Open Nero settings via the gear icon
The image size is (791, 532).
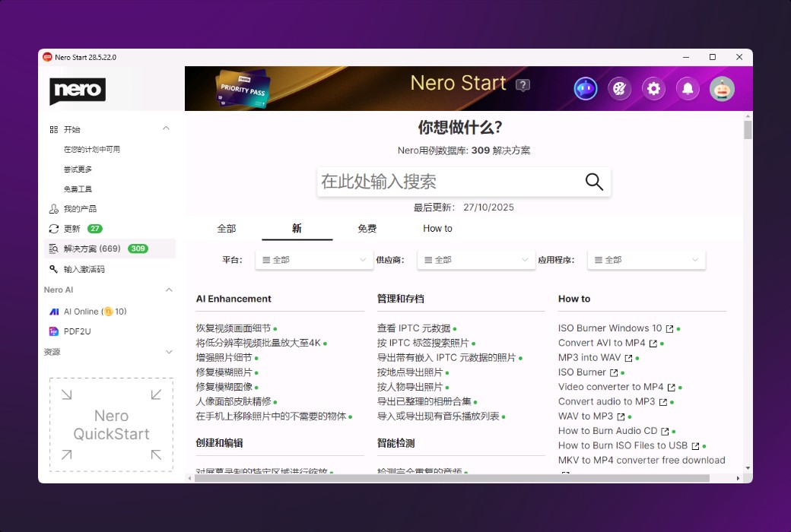point(653,89)
